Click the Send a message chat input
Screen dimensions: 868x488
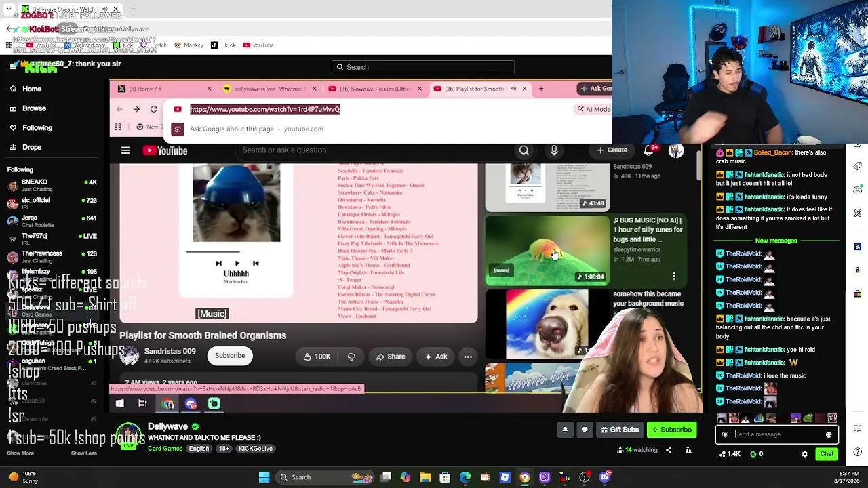click(777, 434)
